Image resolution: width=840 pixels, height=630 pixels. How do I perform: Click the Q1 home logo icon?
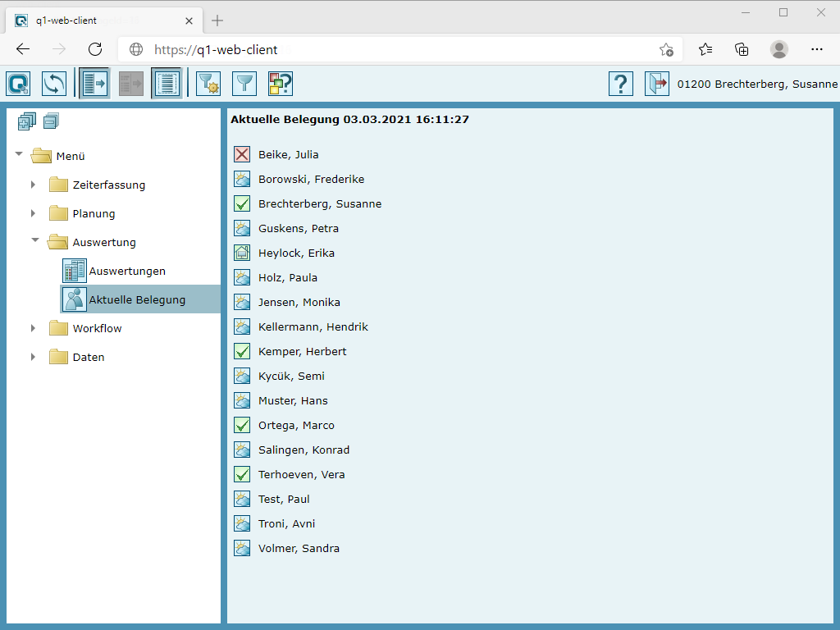click(x=18, y=84)
